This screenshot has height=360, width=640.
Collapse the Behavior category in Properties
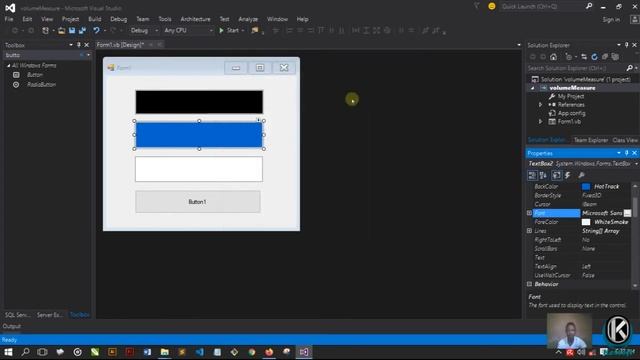pyautogui.click(x=529, y=284)
